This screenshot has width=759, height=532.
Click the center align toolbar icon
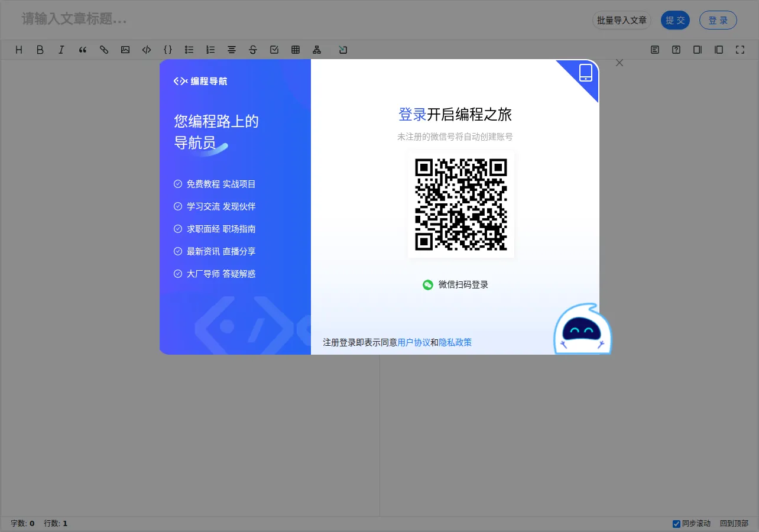(x=232, y=50)
